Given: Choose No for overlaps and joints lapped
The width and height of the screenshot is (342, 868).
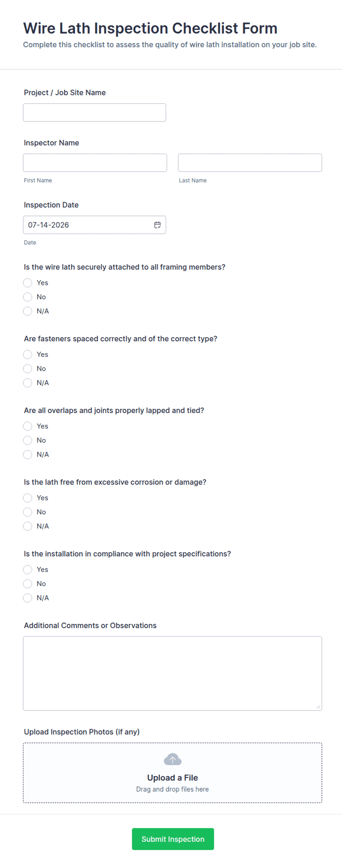Looking at the screenshot, I should [x=28, y=440].
